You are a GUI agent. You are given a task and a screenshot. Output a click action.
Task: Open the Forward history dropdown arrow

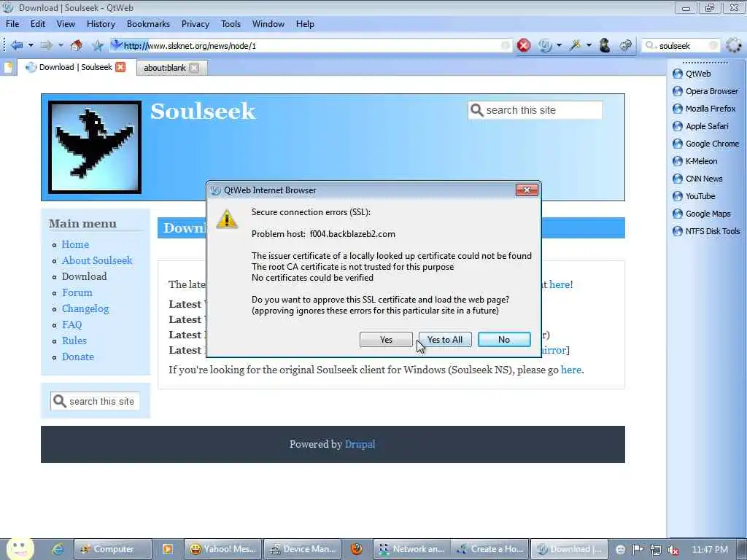61,46
